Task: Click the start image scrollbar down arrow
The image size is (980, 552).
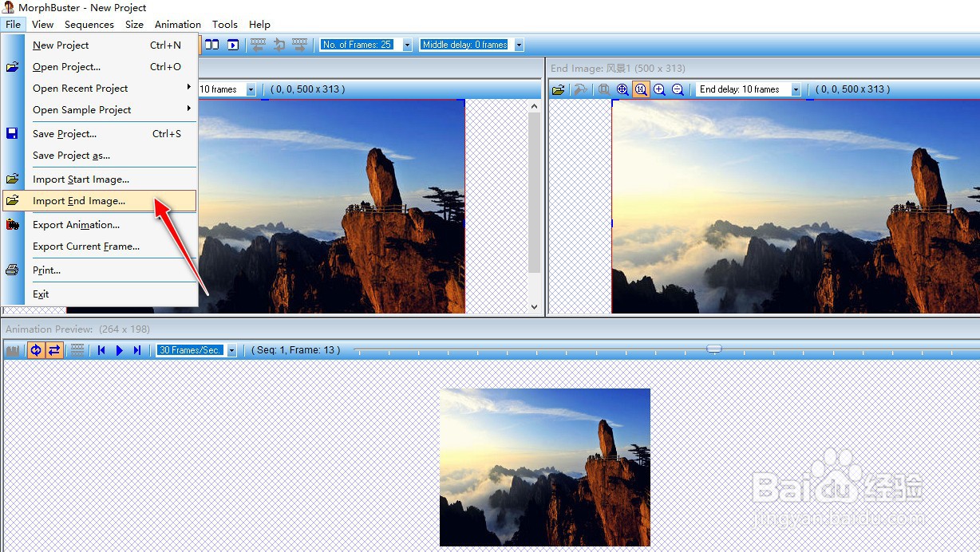Action: point(534,306)
